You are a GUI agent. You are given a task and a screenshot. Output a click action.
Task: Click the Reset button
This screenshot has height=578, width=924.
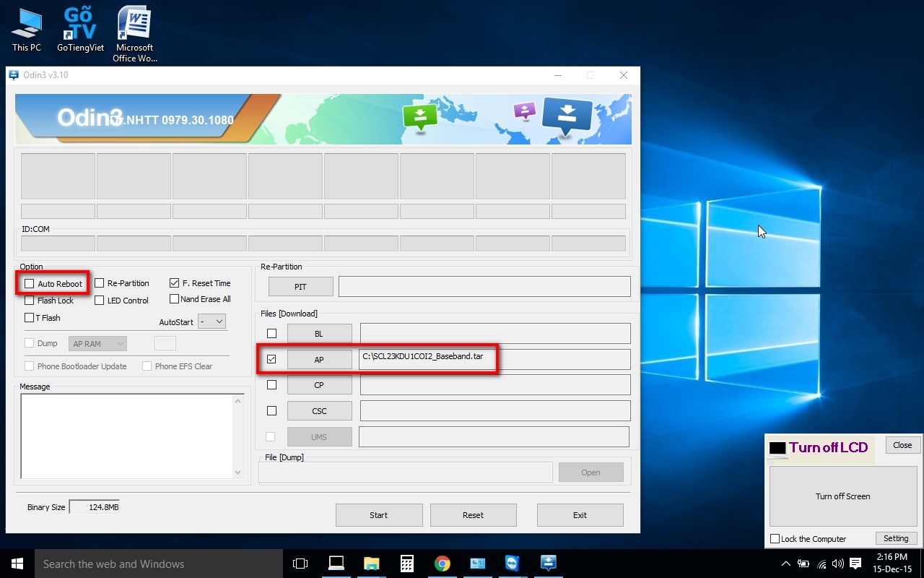(x=474, y=515)
